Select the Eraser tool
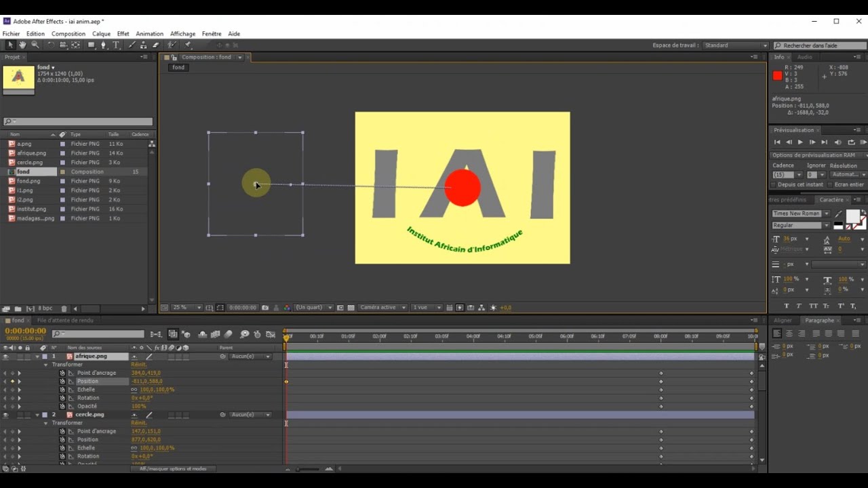The height and width of the screenshot is (488, 868). point(156,45)
